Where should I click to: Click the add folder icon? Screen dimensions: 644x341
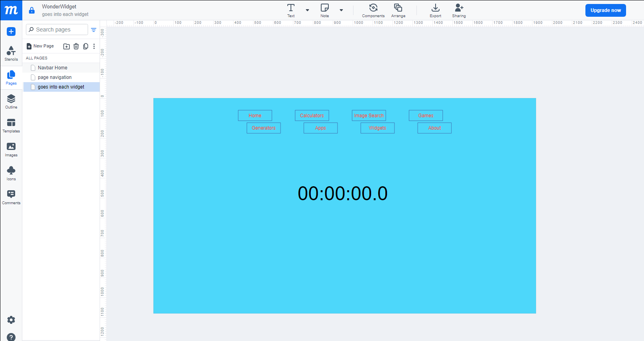tap(67, 46)
